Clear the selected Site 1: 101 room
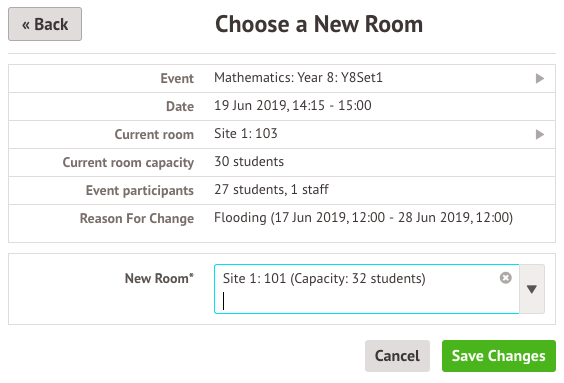The image size is (564, 383). [505, 278]
